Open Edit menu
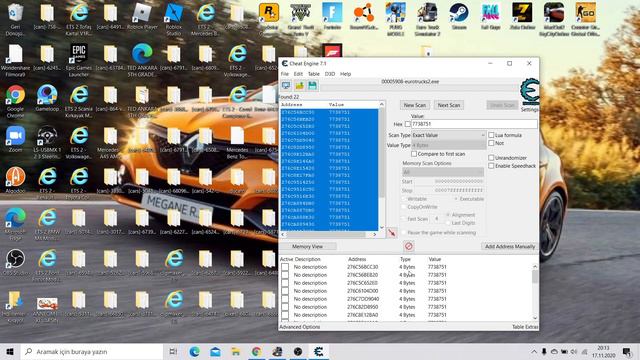The height and width of the screenshot is (360, 640). (x=298, y=74)
